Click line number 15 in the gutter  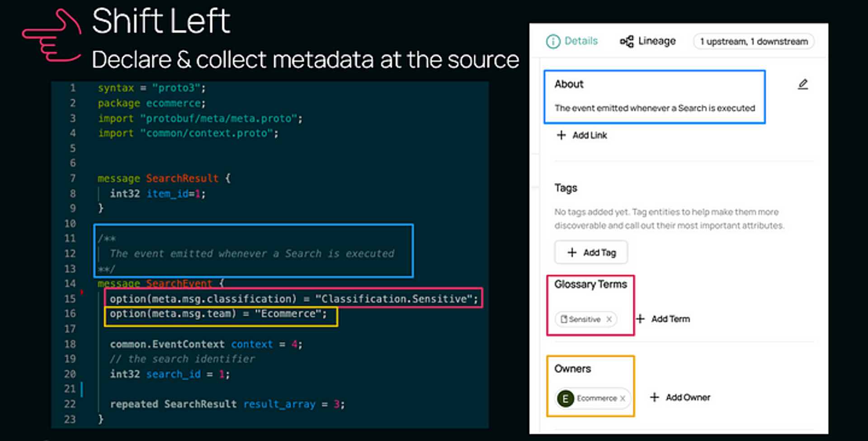click(70, 299)
